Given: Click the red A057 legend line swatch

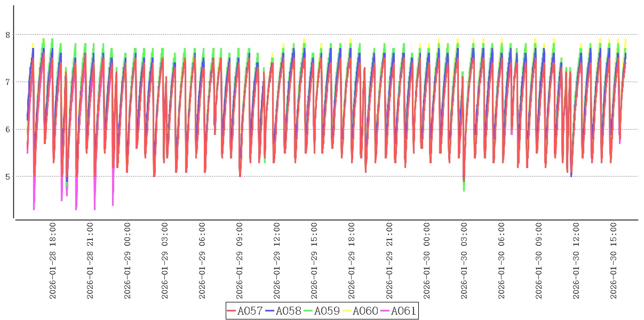Looking at the screenshot, I should click(232, 311).
